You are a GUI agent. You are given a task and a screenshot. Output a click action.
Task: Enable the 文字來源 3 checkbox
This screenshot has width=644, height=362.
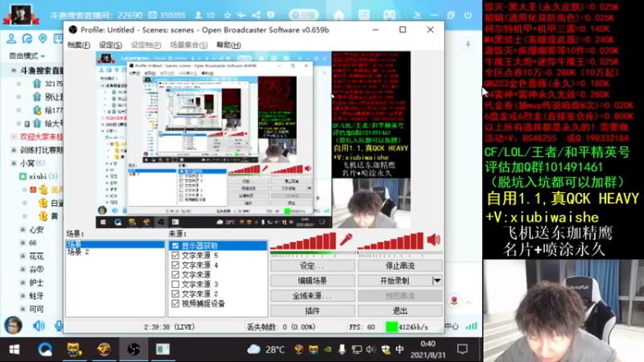click(175, 285)
